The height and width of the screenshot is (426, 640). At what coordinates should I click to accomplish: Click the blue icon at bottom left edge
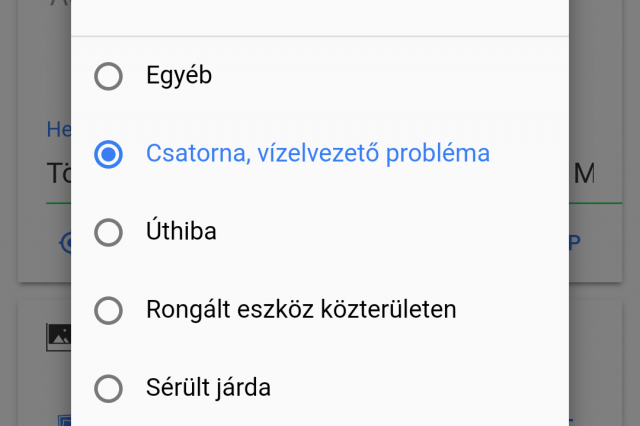(64, 420)
